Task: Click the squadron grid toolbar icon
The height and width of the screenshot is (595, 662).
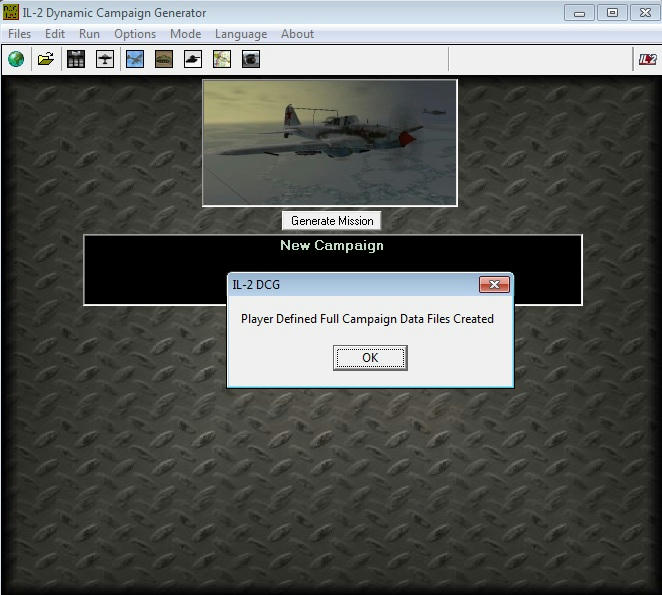Action: (x=76, y=59)
